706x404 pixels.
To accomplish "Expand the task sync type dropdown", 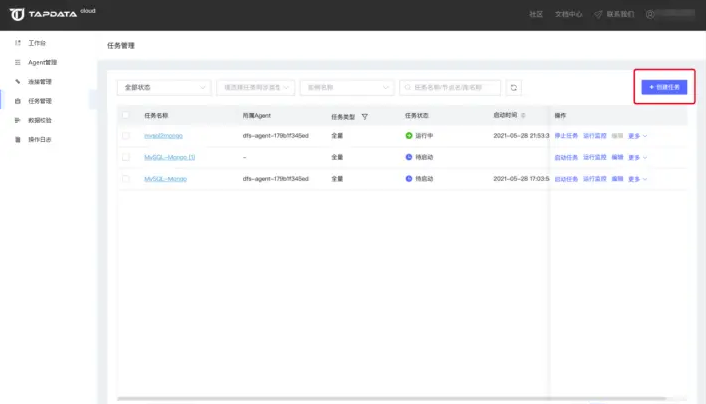I will (x=255, y=88).
